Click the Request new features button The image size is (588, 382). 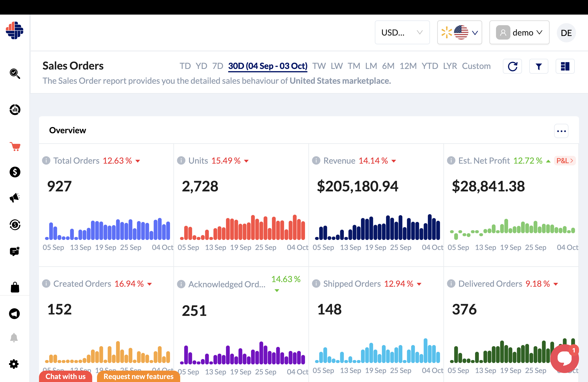[x=139, y=376]
